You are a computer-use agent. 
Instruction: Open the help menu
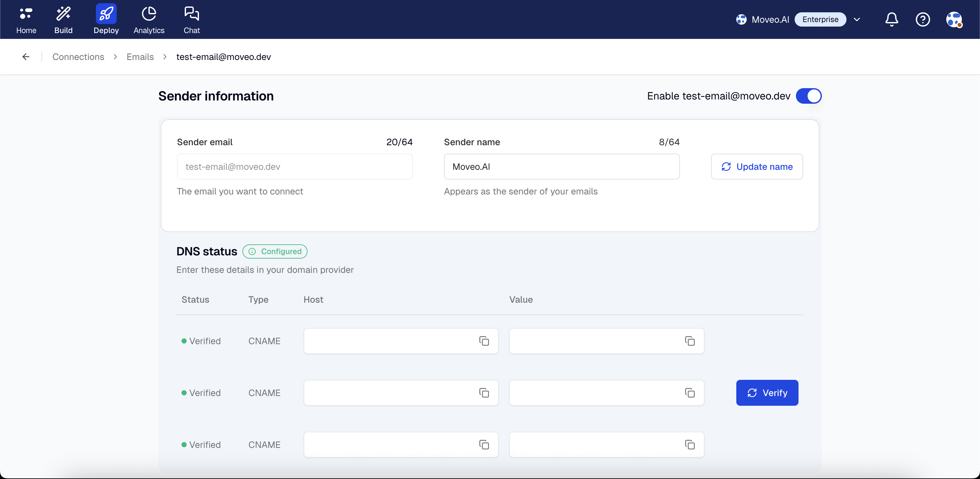pos(923,19)
